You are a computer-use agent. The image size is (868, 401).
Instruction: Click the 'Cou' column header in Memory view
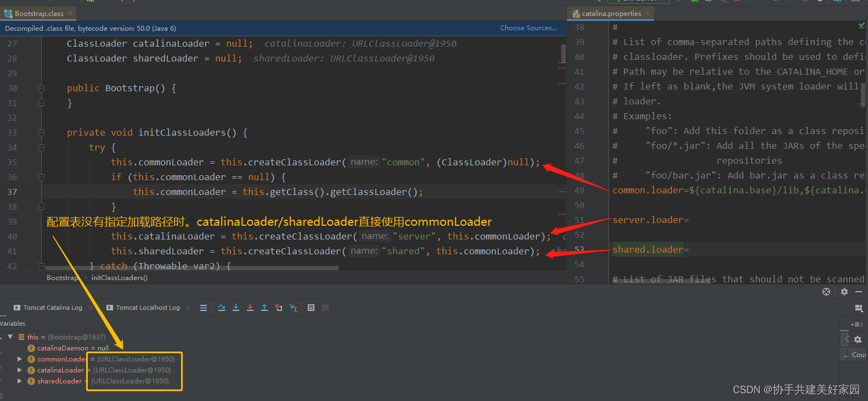click(x=859, y=355)
